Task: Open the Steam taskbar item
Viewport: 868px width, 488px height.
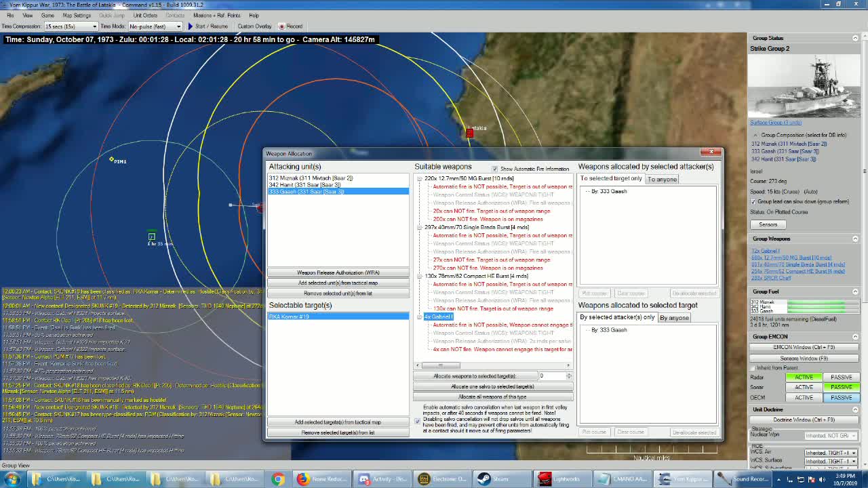Action: tap(500, 479)
